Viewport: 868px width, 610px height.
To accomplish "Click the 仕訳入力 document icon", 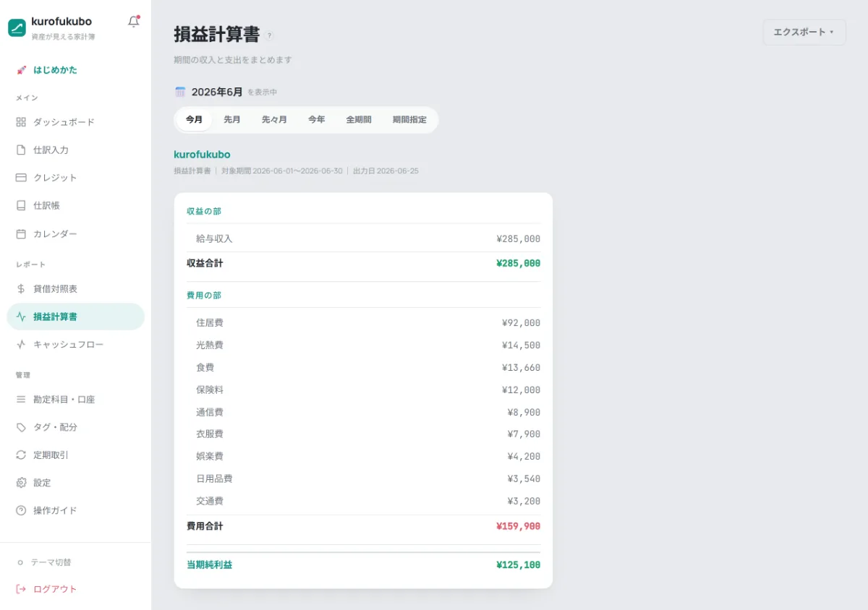I will point(21,150).
